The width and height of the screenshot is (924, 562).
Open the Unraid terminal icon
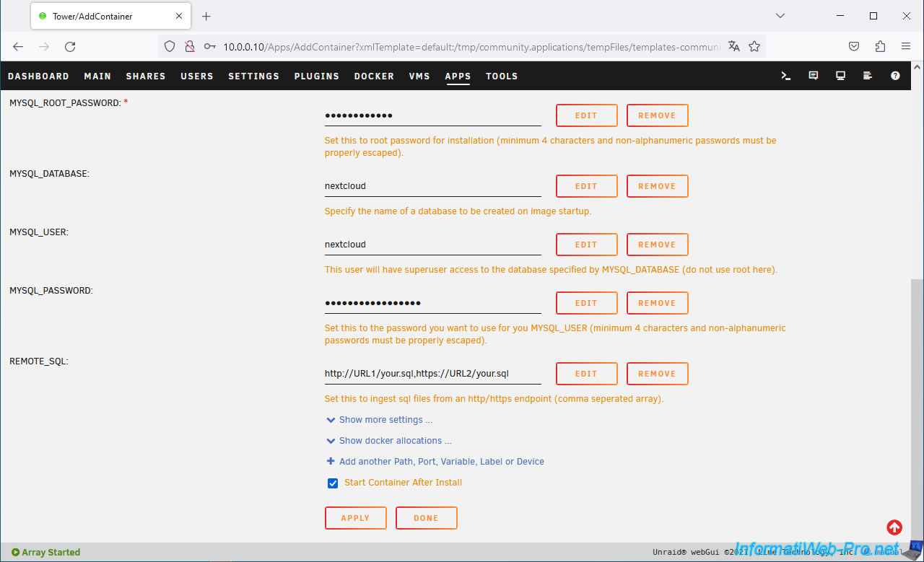tap(786, 76)
